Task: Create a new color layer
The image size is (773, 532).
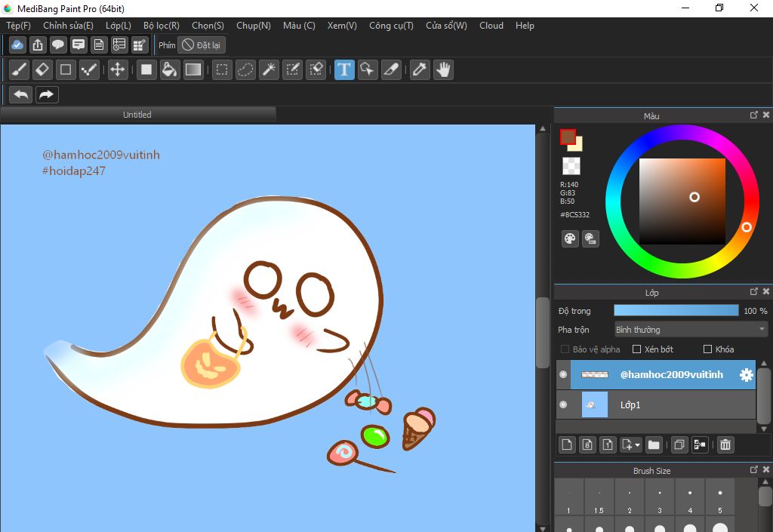Action: [x=567, y=444]
